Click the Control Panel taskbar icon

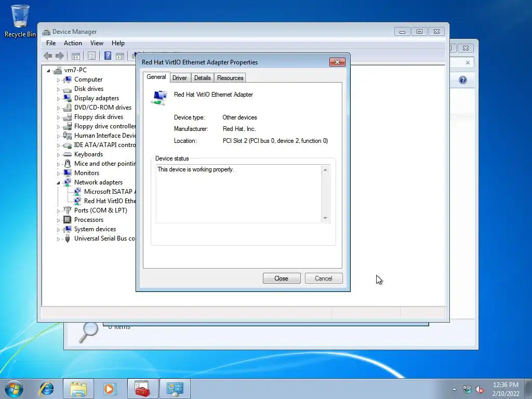coord(175,389)
